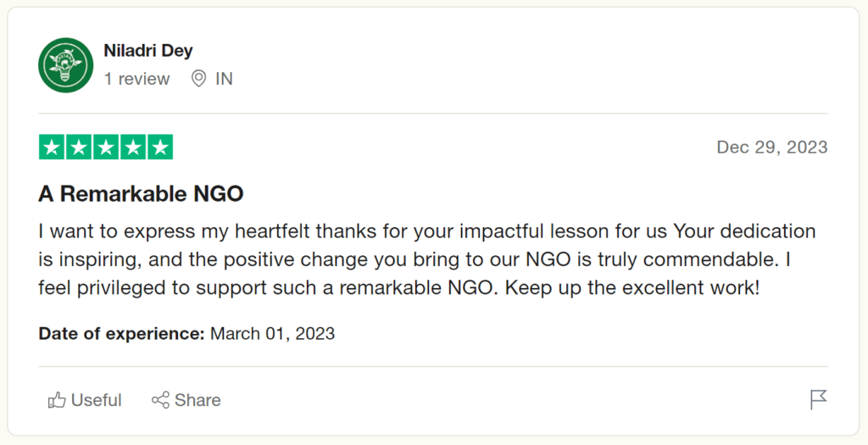Click the March 01, 2023 experience date
The width and height of the screenshot is (868, 445).
click(272, 334)
